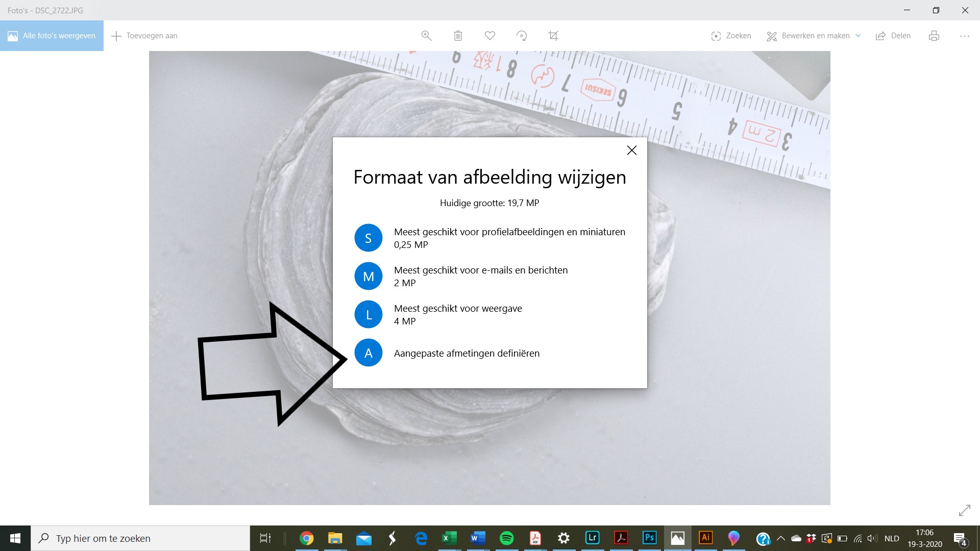The height and width of the screenshot is (551, 980).
Task: Click Alle foto's weergeven button
Action: click(52, 36)
